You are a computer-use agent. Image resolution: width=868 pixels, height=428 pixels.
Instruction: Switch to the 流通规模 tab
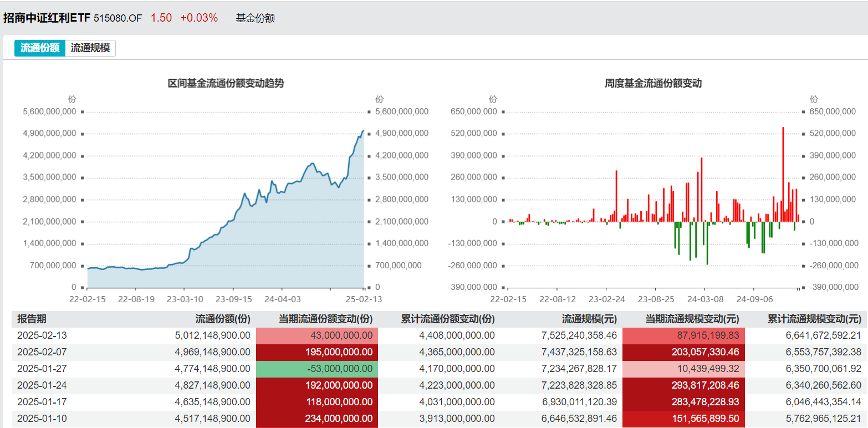click(x=90, y=48)
